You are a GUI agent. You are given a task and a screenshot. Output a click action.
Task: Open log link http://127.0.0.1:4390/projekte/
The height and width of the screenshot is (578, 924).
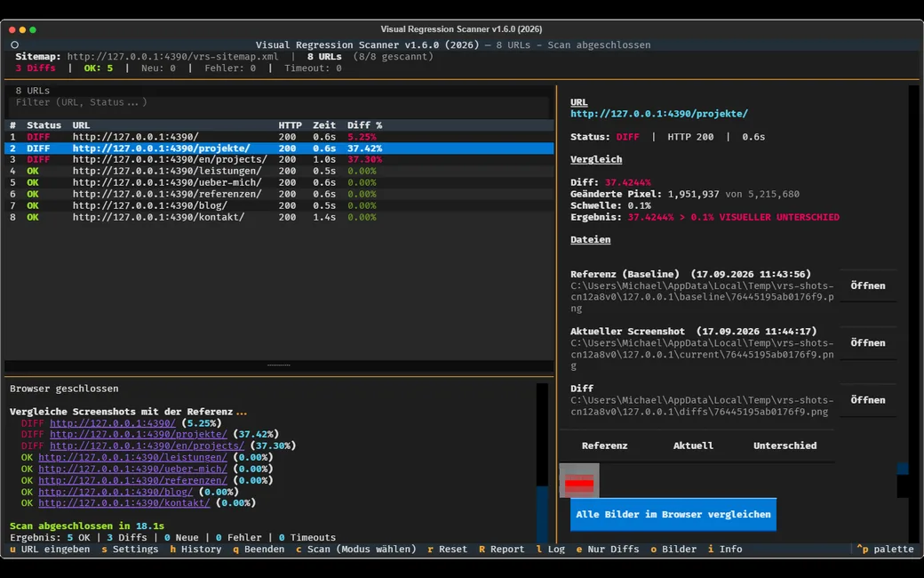point(139,434)
